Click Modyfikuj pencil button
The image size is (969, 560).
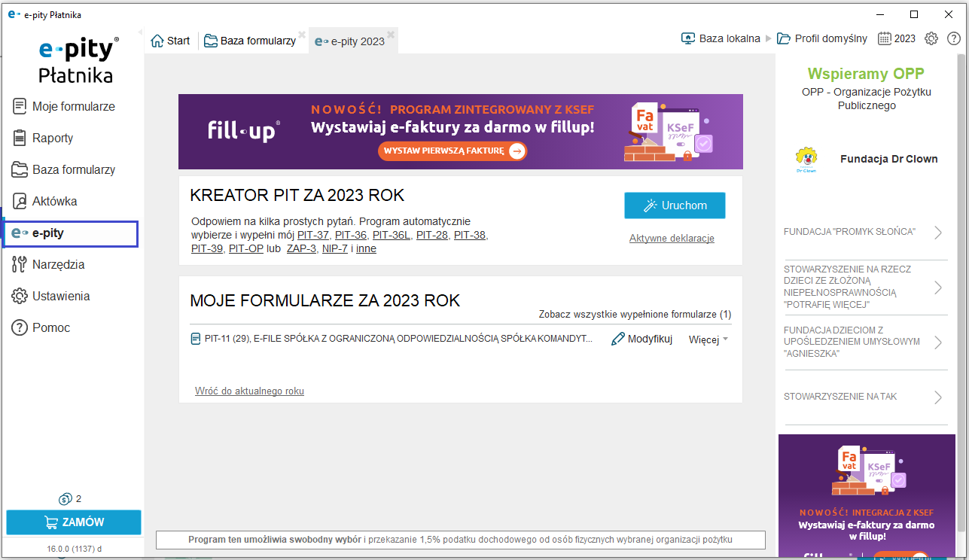click(x=641, y=339)
